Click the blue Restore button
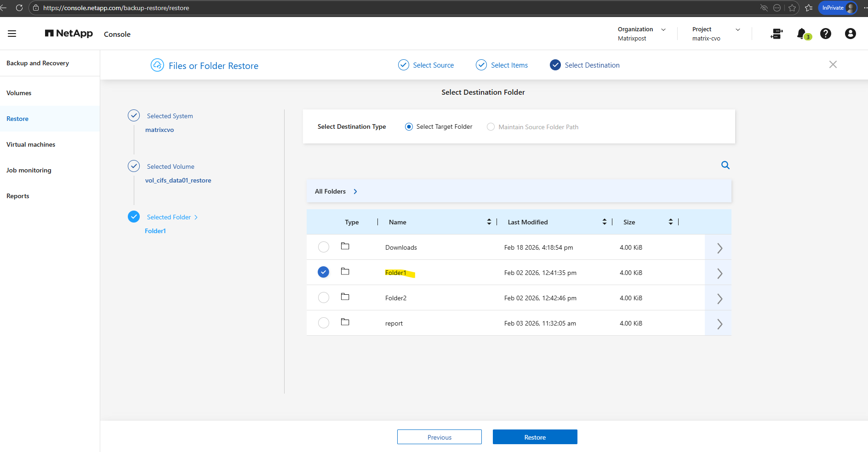Image resolution: width=868 pixels, height=452 pixels. pyautogui.click(x=535, y=437)
